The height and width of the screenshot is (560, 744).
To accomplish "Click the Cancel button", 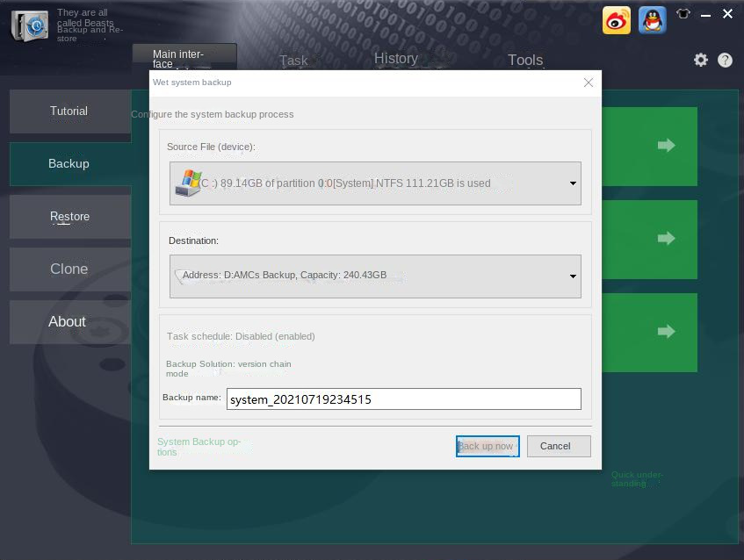I will click(558, 446).
